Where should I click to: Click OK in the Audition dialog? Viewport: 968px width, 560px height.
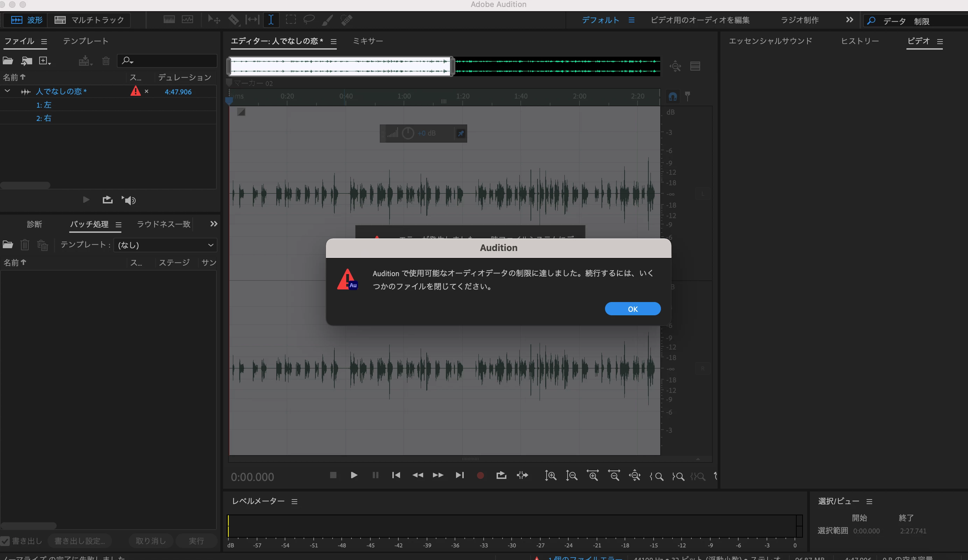(x=632, y=309)
